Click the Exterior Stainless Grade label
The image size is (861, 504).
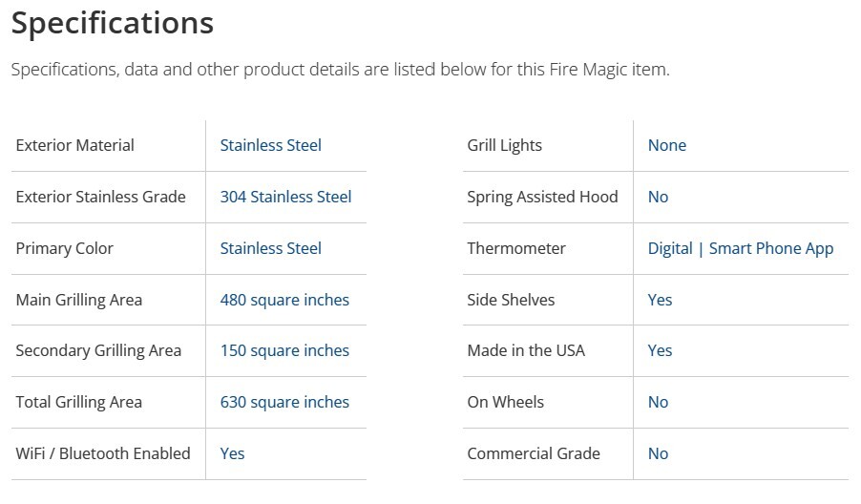tap(100, 197)
